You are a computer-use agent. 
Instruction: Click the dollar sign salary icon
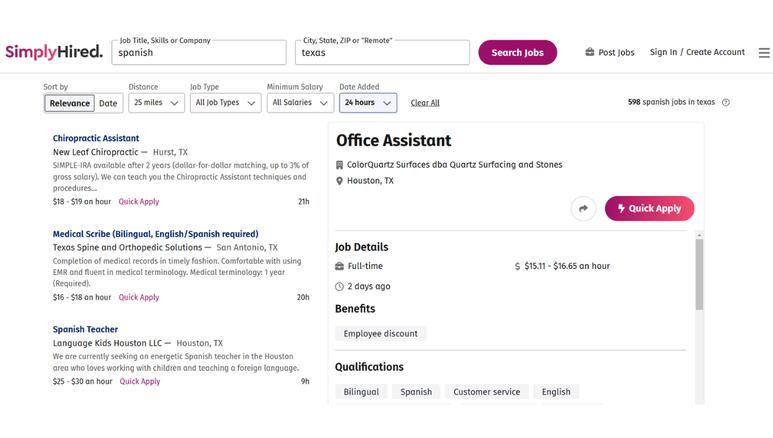(x=517, y=266)
